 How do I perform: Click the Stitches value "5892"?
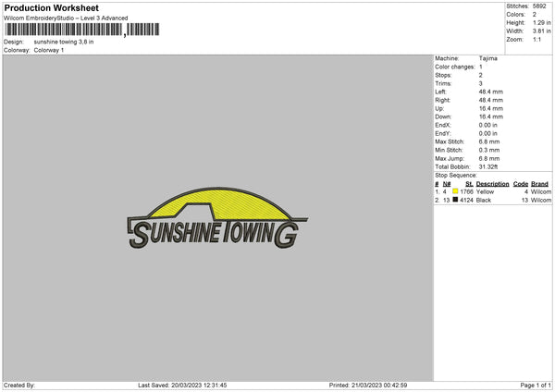coord(539,6)
